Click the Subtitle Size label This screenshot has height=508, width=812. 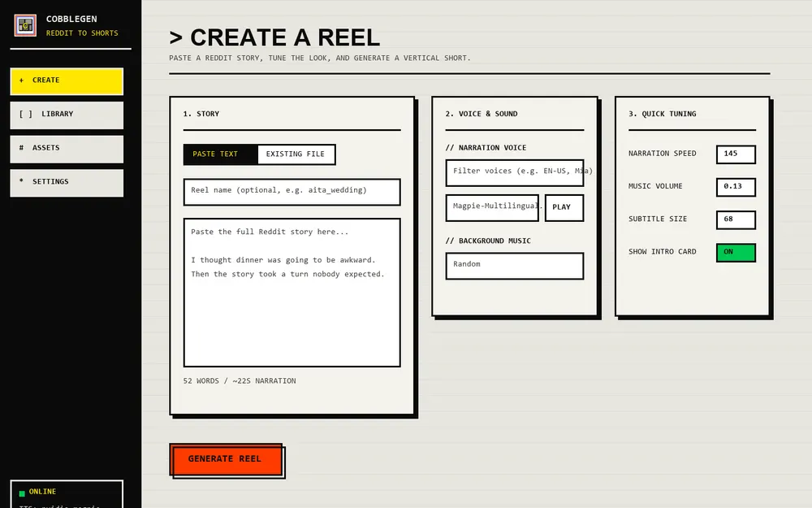658,219
